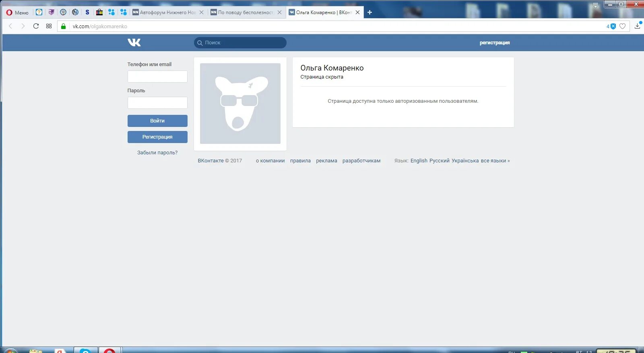Screen dimensions: 644x353
Task: Focus the Пароль password field
Action: point(157,103)
